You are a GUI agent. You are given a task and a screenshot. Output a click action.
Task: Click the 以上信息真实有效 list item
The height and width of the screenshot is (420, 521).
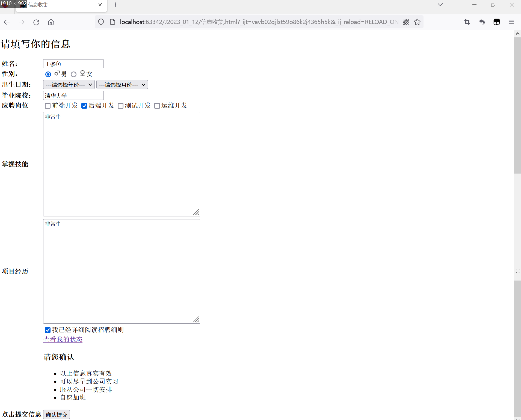86,373
